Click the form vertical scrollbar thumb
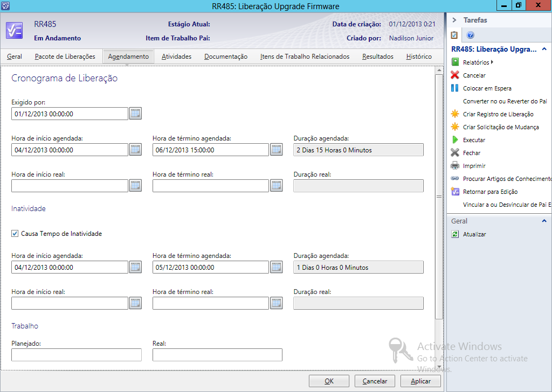 tap(439, 197)
